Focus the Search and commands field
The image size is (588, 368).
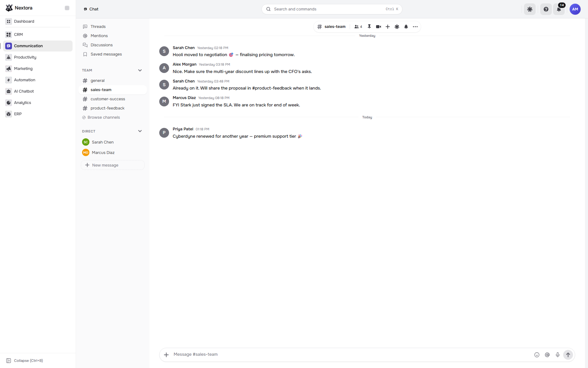coord(332,9)
